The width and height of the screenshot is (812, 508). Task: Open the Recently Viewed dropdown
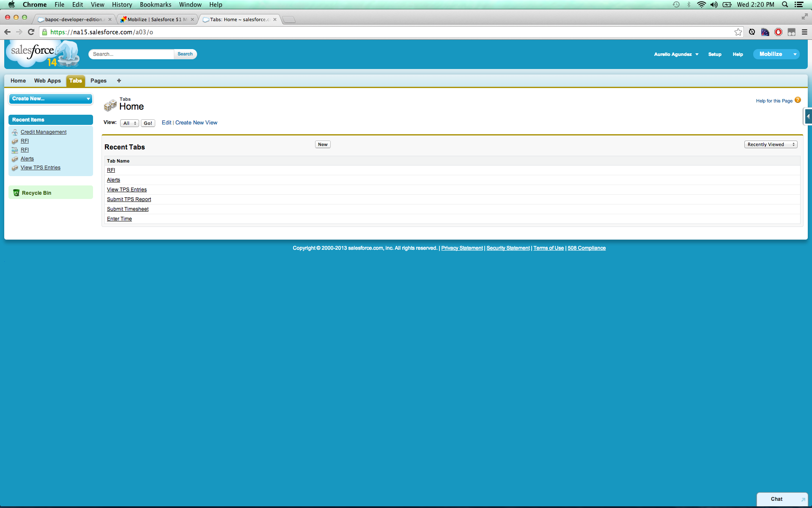[x=771, y=144]
